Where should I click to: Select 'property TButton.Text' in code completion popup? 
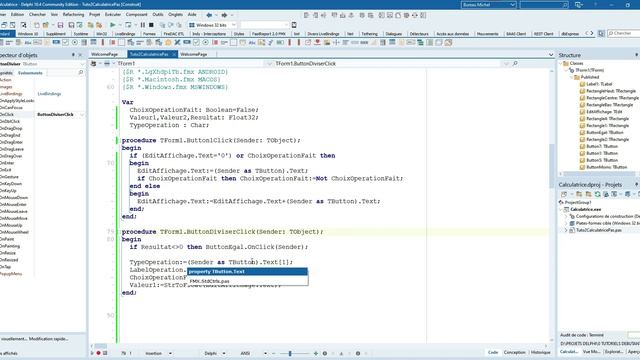pyautogui.click(x=247, y=272)
